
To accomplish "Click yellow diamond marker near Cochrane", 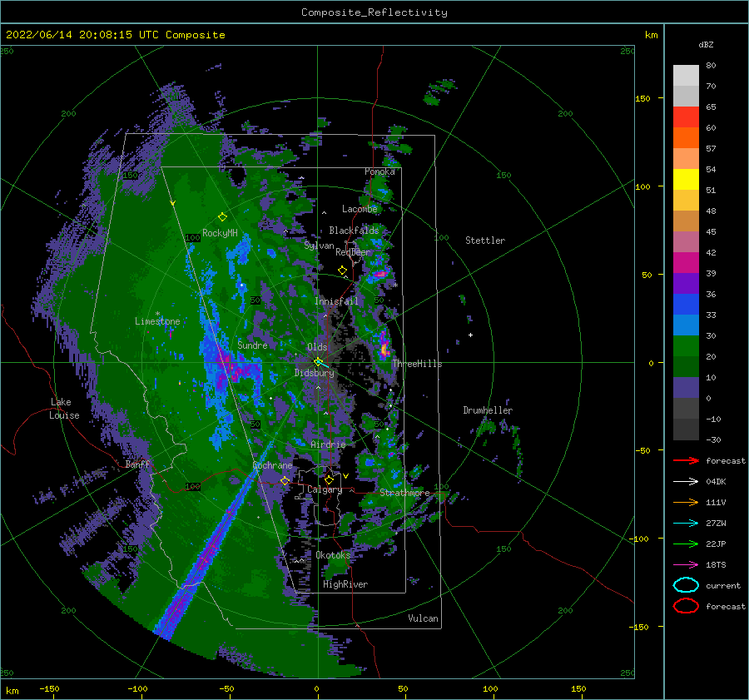I will point(285,480).
